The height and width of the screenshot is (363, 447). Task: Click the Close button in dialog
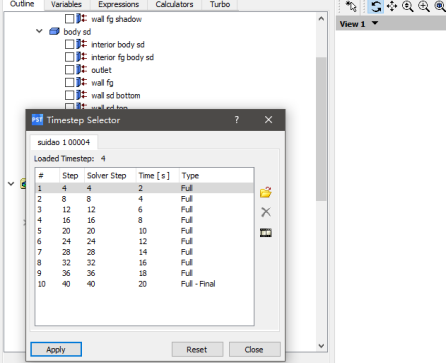coord(254,349)
